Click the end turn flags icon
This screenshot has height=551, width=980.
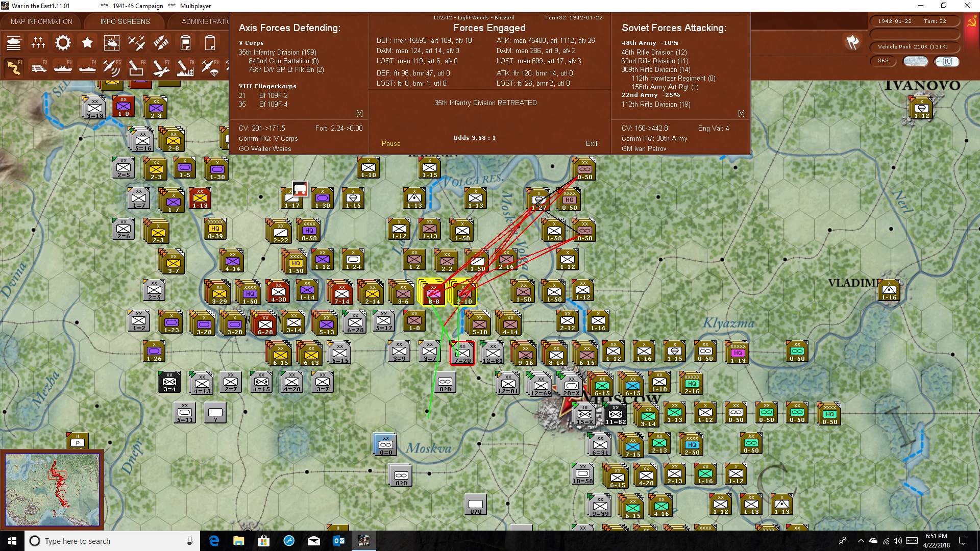click(852, 42)
